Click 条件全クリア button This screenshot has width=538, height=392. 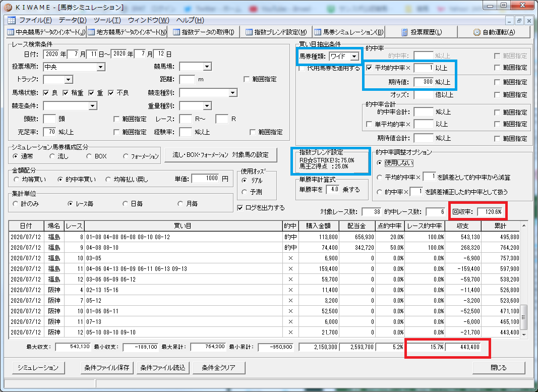point(219,368)
